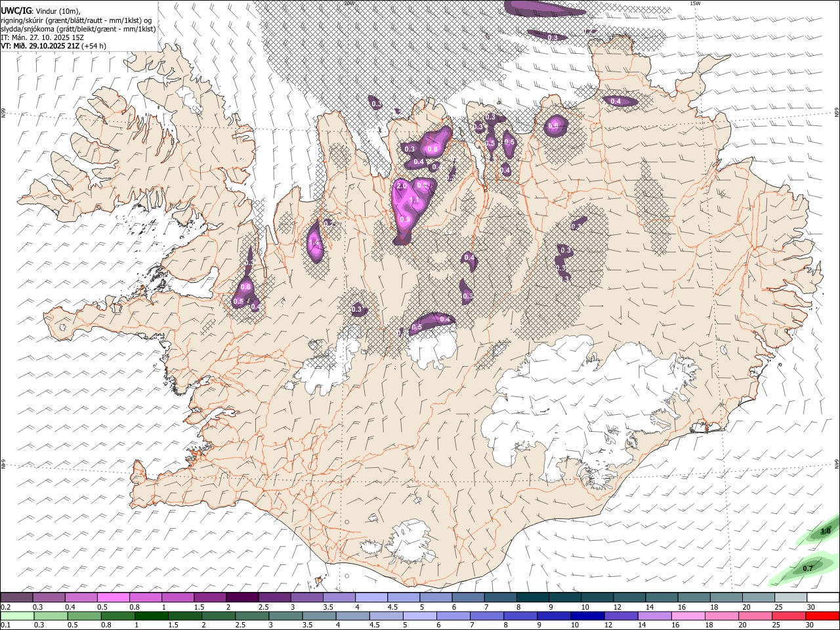
Task: Pick the dark green lower swatch between 1 and 1.5
Action: click(152, 616)
